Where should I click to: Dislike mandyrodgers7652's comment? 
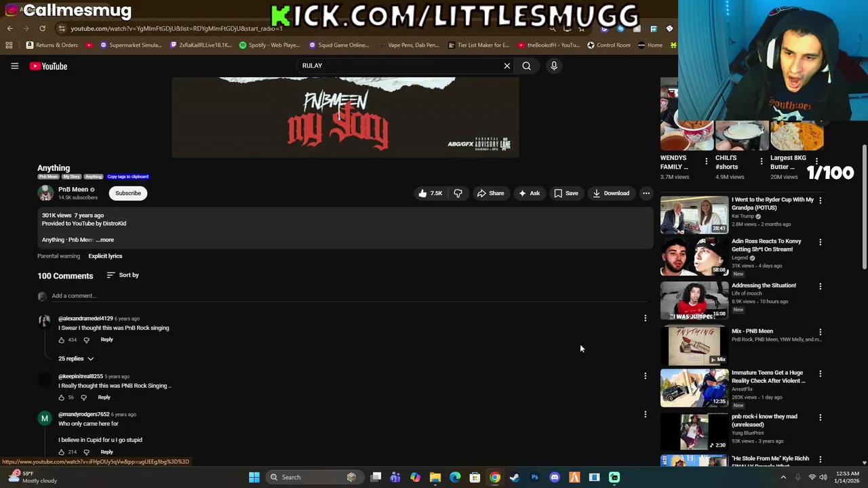(86, 452)
